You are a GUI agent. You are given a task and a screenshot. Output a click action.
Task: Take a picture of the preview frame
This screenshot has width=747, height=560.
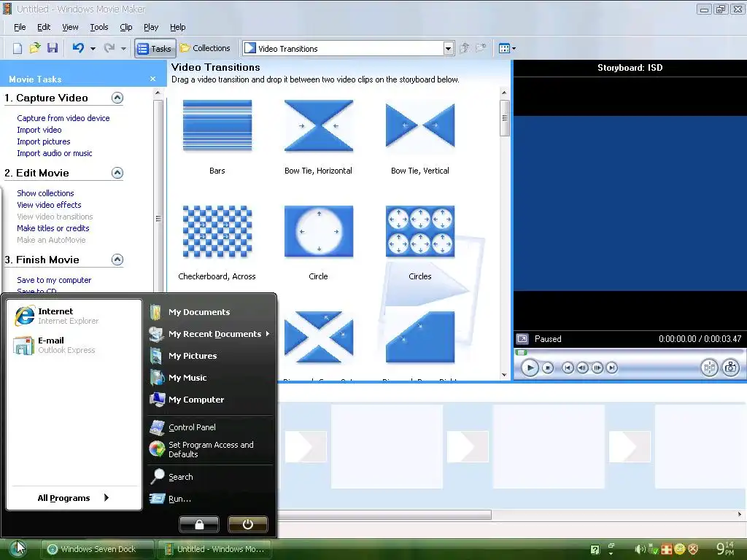(x=731, y=367)
